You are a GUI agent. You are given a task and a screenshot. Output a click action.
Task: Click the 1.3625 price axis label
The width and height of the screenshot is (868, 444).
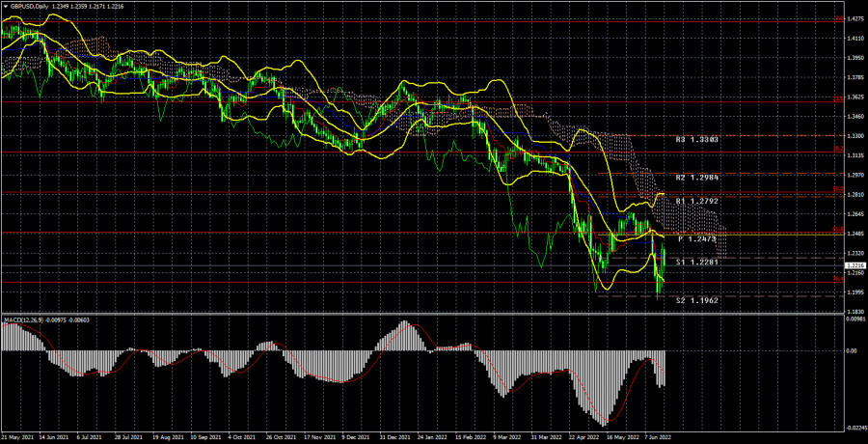[x=855, y=97]
